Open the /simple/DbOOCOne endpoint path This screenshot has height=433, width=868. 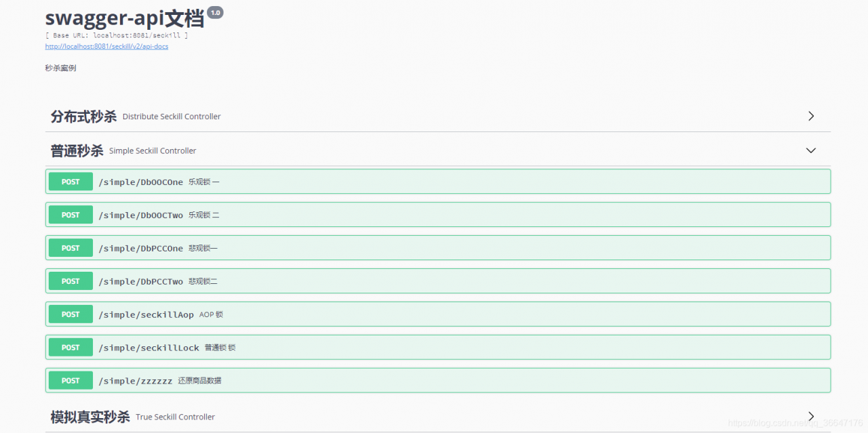(x=140, y=182)
